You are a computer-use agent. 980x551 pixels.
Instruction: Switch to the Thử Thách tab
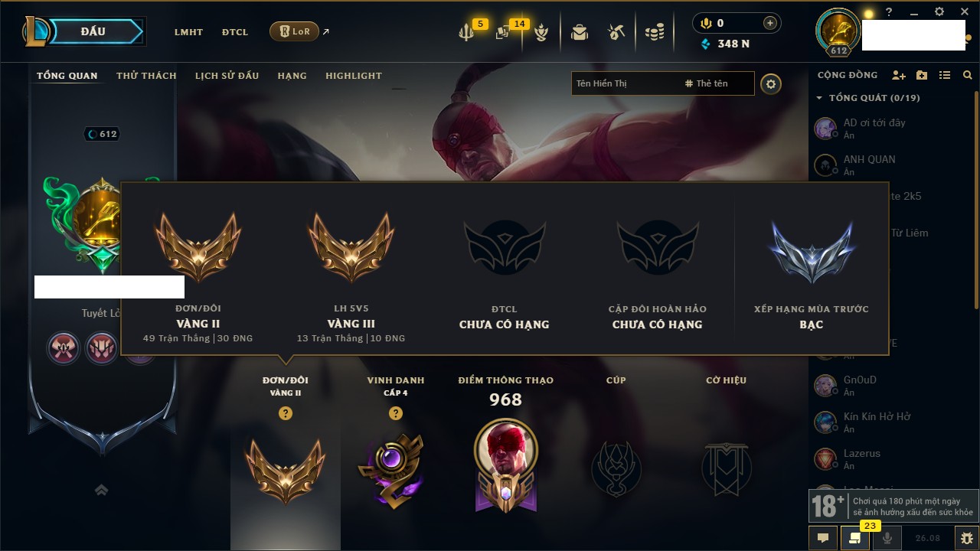146,76
